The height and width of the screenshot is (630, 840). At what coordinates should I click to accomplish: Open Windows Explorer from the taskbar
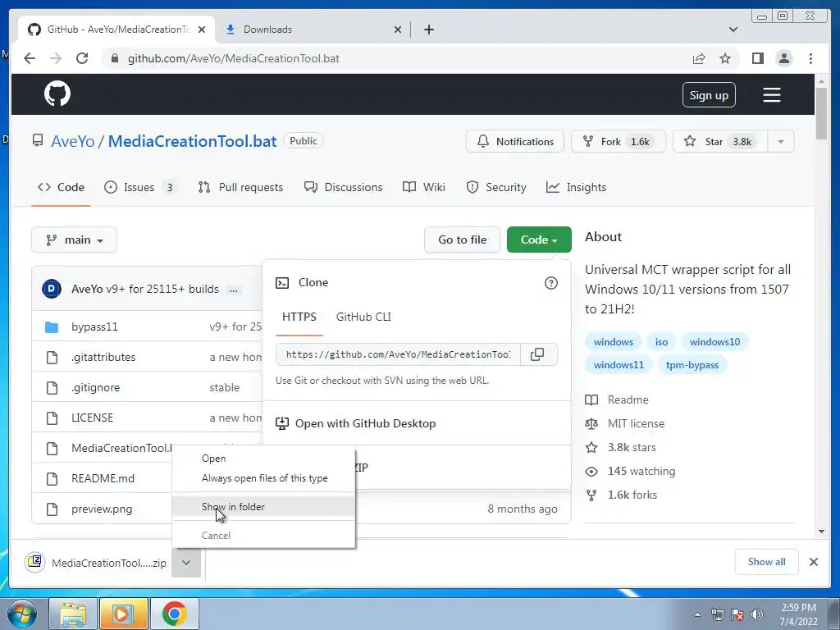coord(72,614)
